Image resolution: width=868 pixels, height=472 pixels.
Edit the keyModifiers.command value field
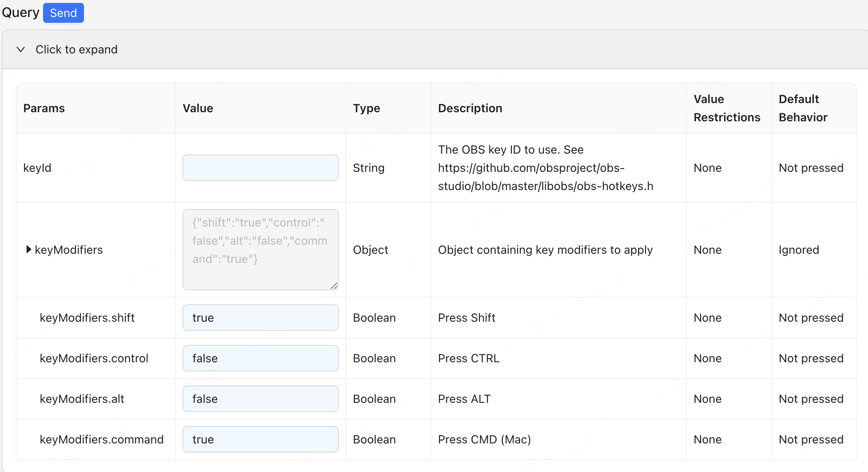[260, 439]
